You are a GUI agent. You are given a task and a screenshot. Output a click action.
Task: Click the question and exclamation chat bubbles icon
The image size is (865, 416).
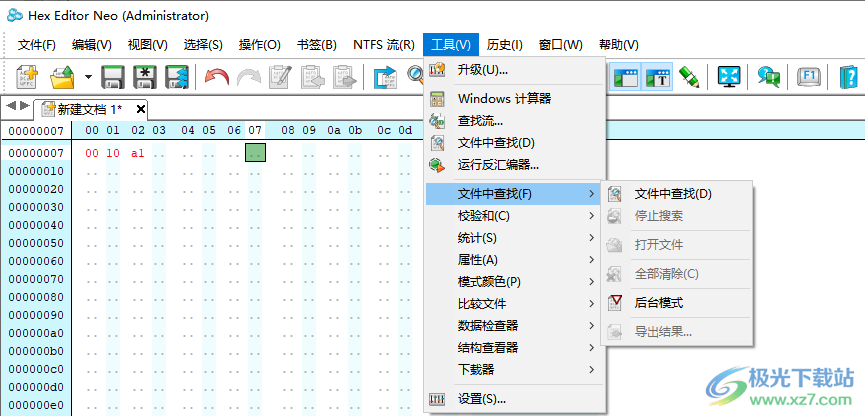(x=768, y=77)
